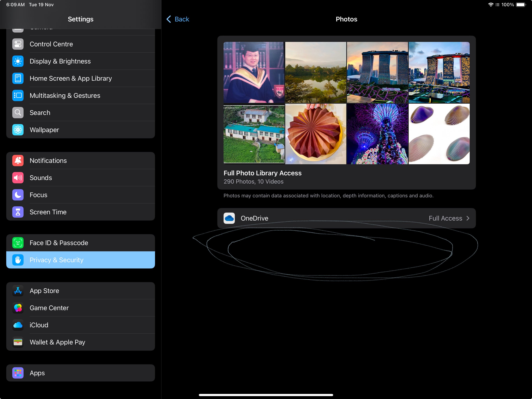Select Face ID & Passcode
532x399 pixels.
coord(81,243)
